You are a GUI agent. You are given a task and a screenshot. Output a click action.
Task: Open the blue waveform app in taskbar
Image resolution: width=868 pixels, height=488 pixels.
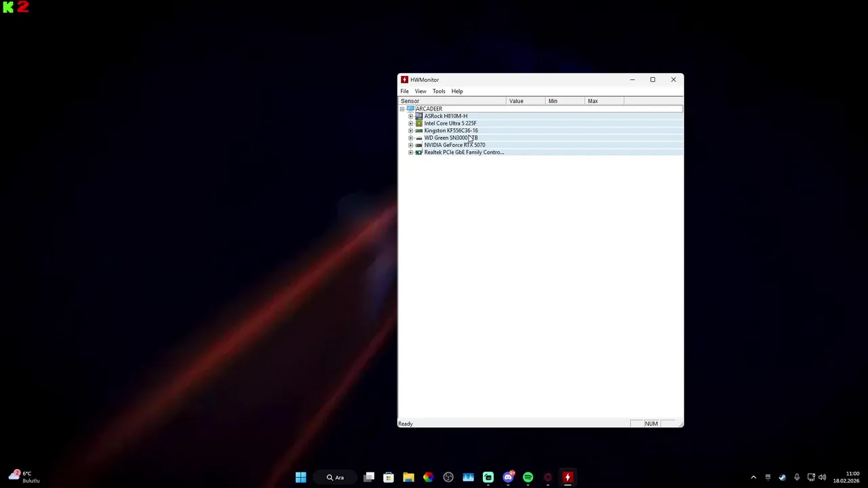point(468,477)
